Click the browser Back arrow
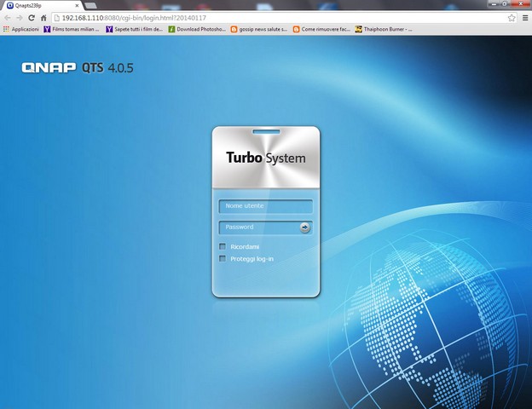Image resolution: width=532 pixels, height=409 pixels. (8, 18)
